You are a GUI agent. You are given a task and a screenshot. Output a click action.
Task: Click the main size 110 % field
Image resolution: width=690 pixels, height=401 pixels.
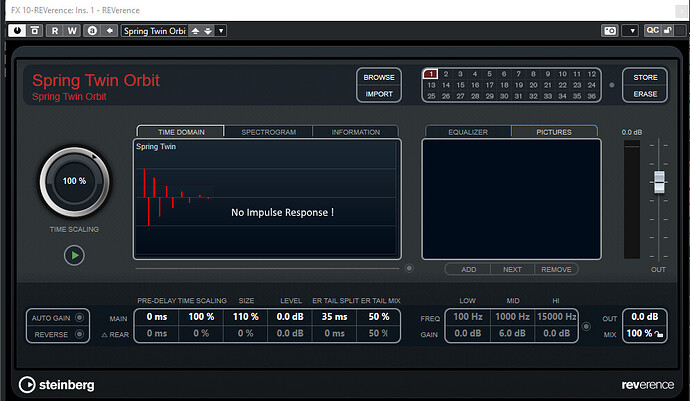tap(246, 317)
